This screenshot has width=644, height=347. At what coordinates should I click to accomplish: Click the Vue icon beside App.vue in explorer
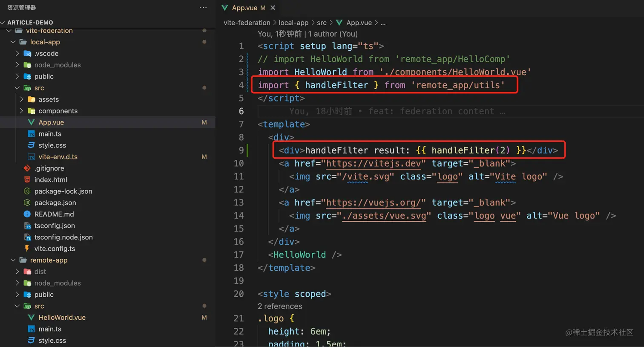pos(31,122)
